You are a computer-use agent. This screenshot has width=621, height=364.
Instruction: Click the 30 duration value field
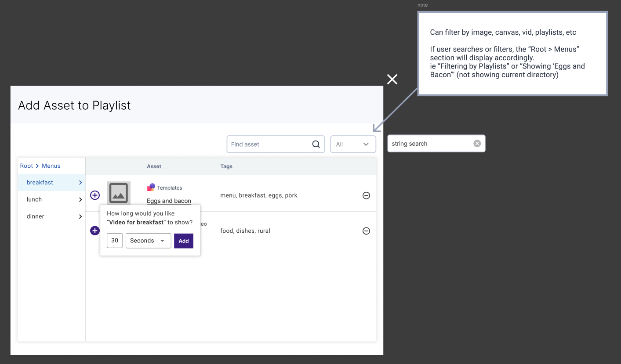pyautogui.click(x=115, y=241)
